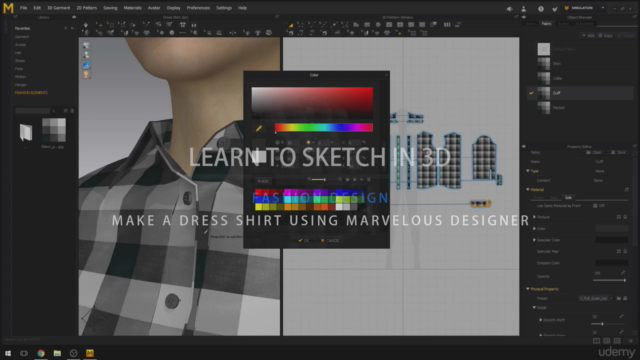Screen dimensions: 640x360
Task: Select the plaid fabric thumbnail in Library
Action: click(x=53, y=130)
